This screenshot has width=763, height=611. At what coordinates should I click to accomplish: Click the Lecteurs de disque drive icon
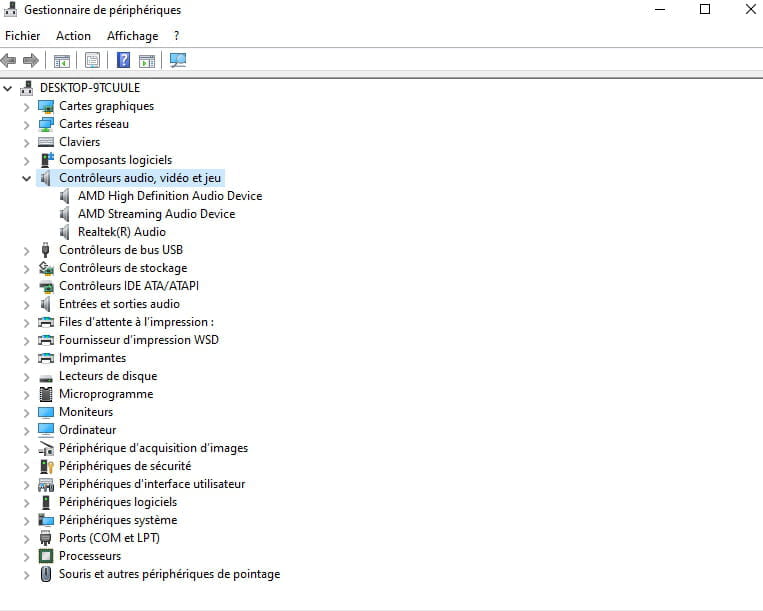[46, 377]
